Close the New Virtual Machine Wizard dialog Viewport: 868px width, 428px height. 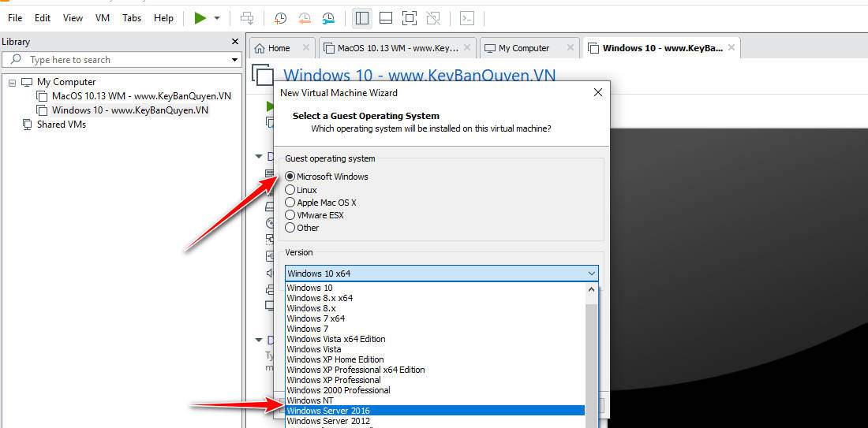598,92
